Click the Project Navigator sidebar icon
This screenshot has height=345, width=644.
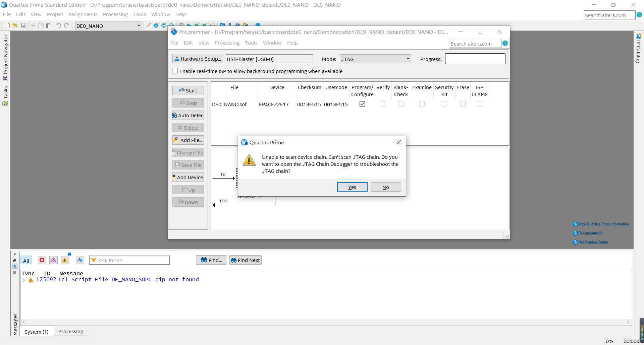pyautogui.click(x=5, y=78)
